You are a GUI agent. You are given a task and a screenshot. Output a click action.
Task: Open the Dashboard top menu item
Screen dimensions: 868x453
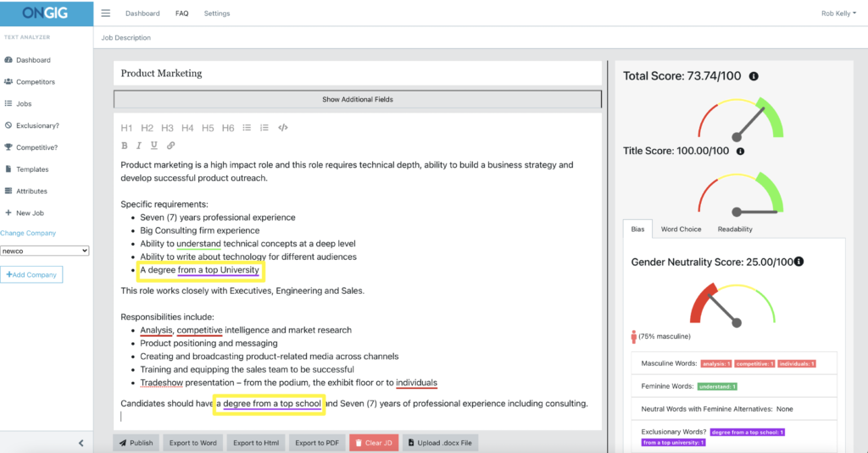click(x=142, y=14)
